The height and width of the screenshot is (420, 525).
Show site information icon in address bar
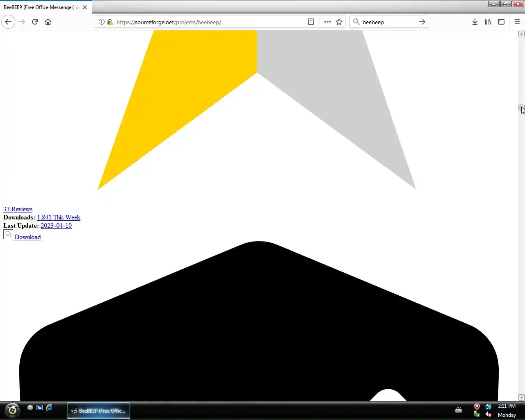[x=102, y=22]
